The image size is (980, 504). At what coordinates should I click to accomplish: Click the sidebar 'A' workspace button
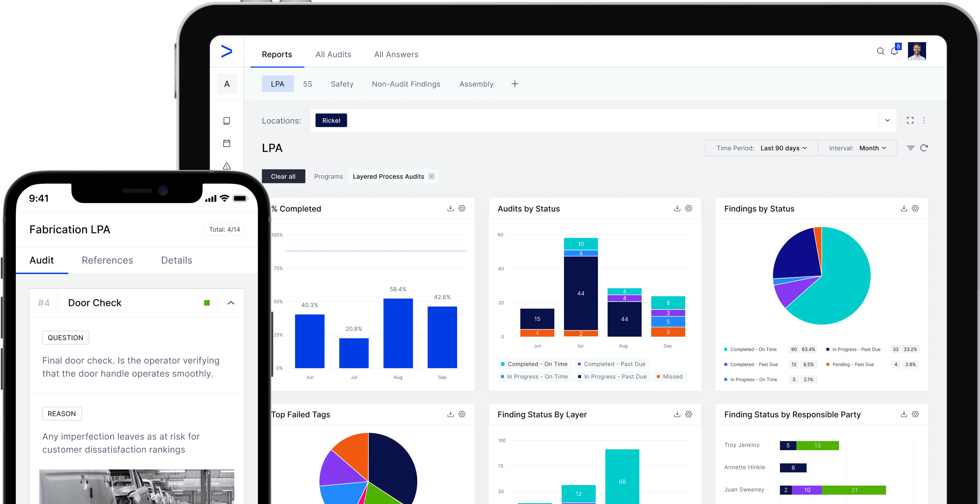227,84
